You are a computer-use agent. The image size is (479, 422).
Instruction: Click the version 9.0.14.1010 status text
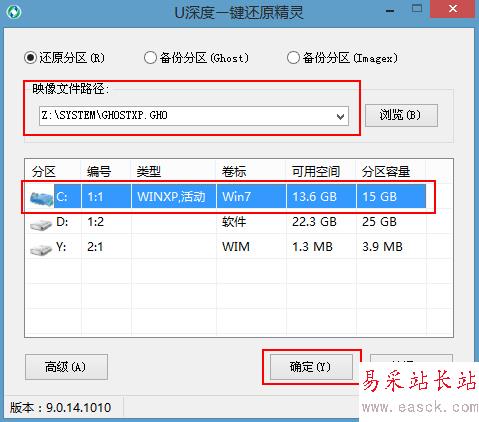(60, 408)
